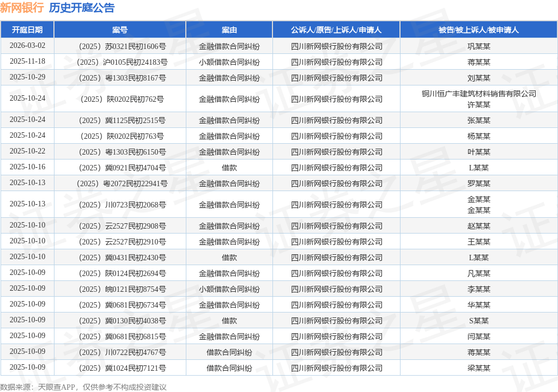This screenshot has height=392, width=558.
Task: Click case number (2025)冀0130民初4038号
Action: (122, 321)
